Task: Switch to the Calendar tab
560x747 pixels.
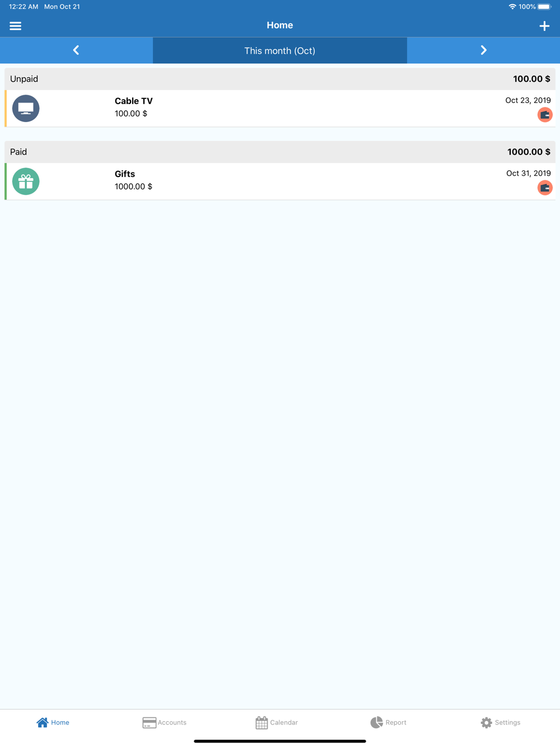Action: pos(277,722)
